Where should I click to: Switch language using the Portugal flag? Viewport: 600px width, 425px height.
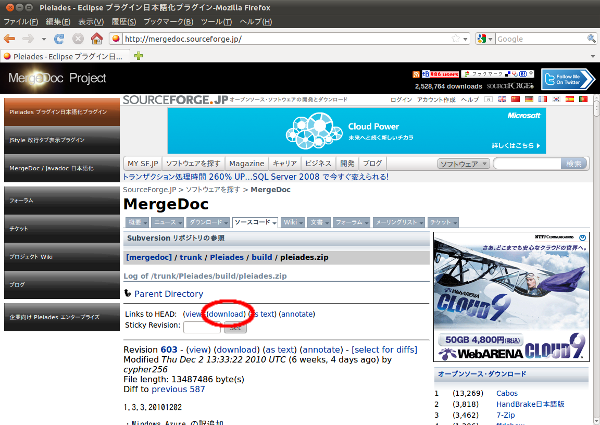(583, 99)
